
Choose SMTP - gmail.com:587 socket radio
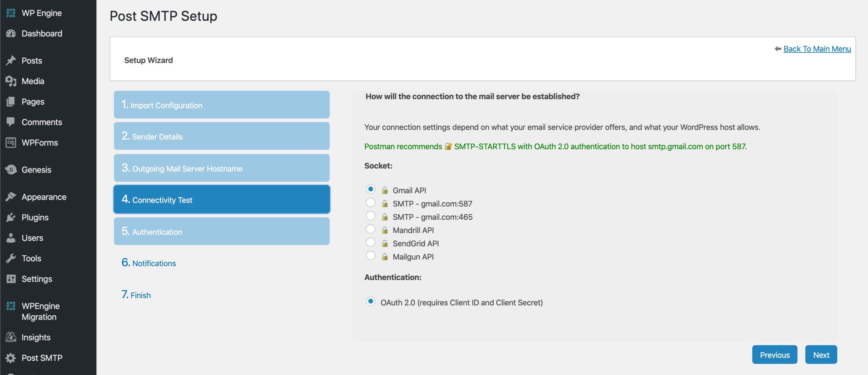(371, 203)
